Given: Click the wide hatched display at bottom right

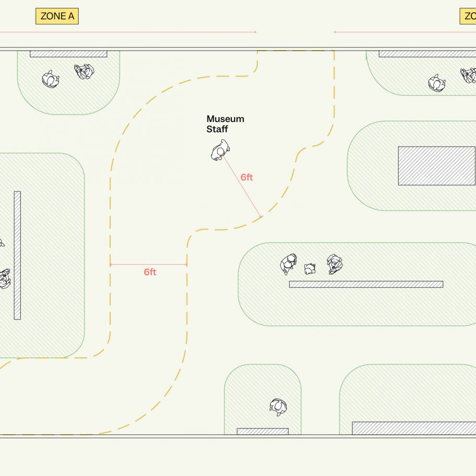Looking at the screenshot, I should 414,428.
